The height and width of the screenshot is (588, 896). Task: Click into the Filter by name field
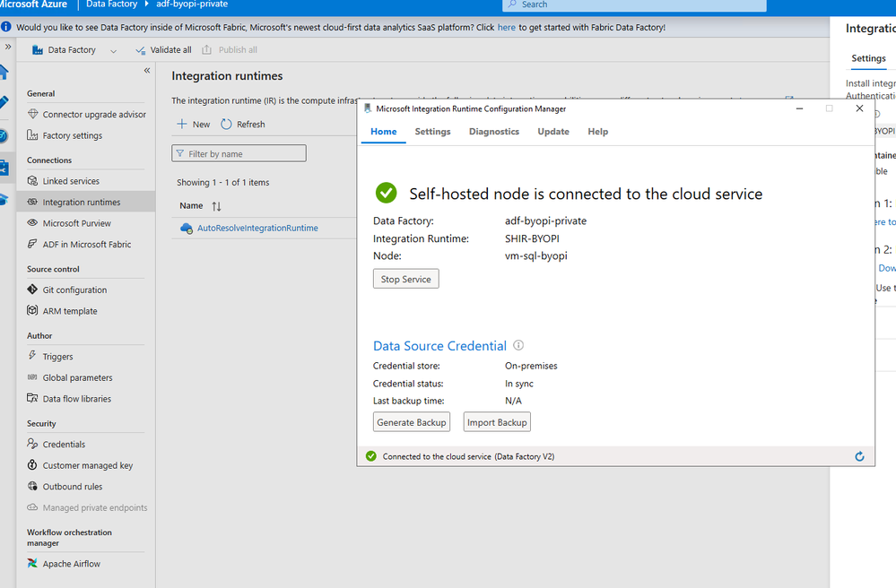239,153
